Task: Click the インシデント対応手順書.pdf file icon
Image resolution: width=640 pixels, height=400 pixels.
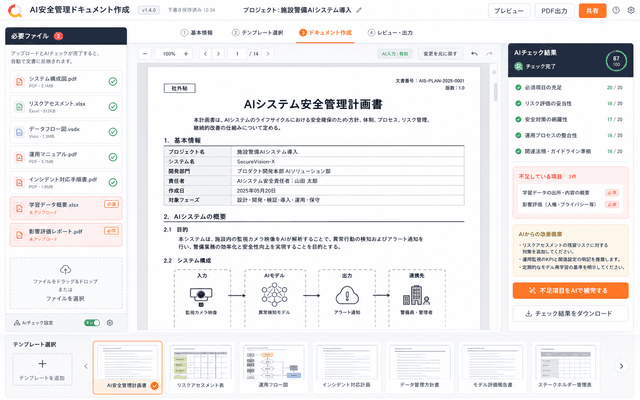Action: (x=19, y=182)
